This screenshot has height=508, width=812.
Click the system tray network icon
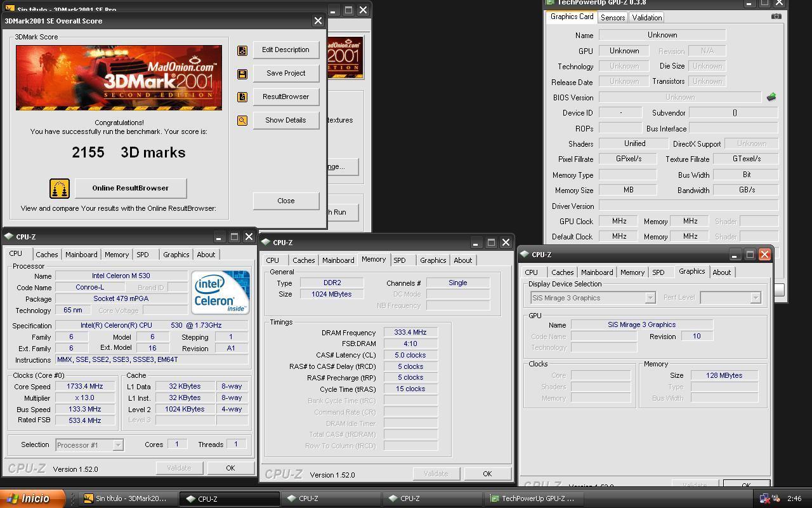tap(765, 498)
